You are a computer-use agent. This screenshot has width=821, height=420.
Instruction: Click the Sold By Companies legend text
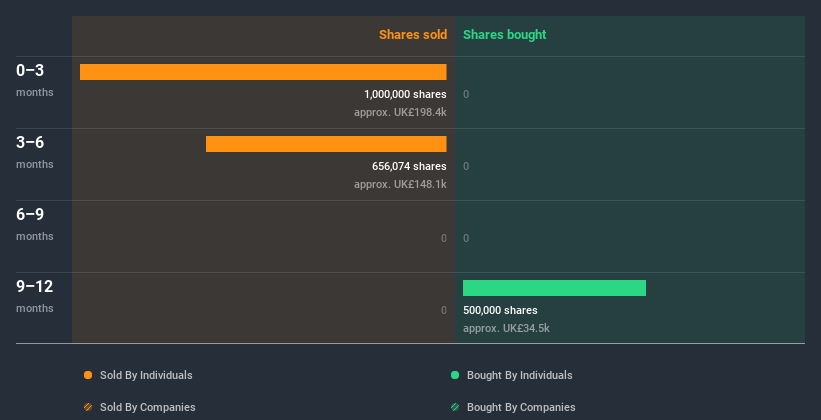coord(148,407)
